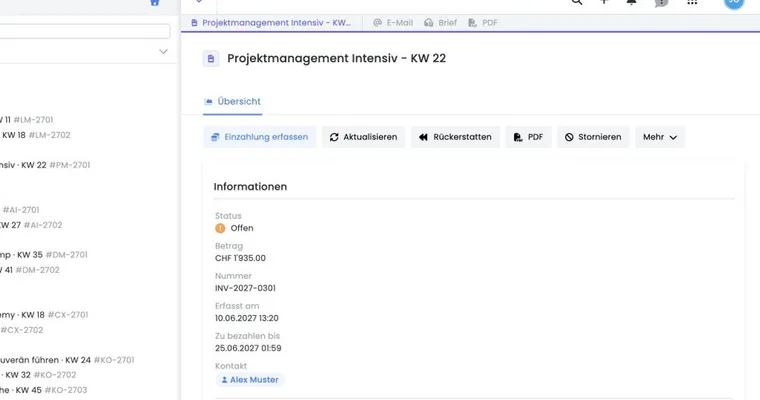Image resolution: width=760 pixels, height=400 pixels.
Task: Select sidebar entry KW 24 #KO-2701
Action: [x=67, y=360]
